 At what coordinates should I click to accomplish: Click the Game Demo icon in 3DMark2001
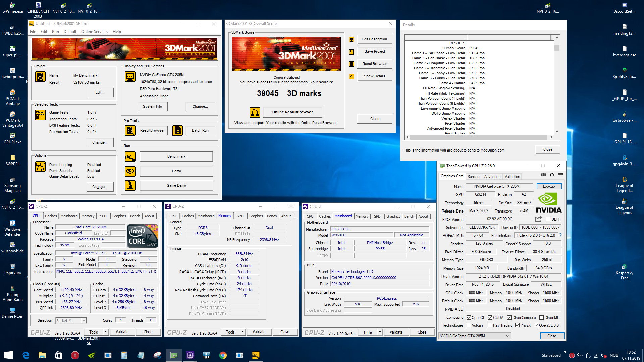pyautogui.click(x=130, y=185)
